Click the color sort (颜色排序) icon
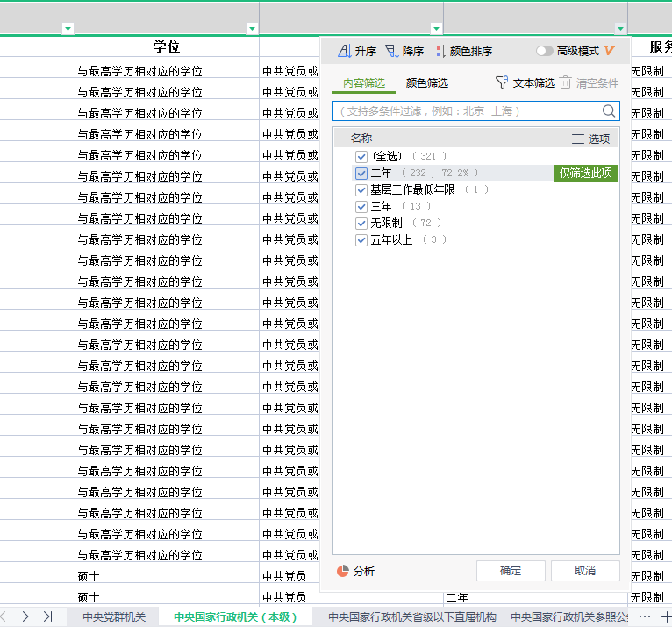 440,52
